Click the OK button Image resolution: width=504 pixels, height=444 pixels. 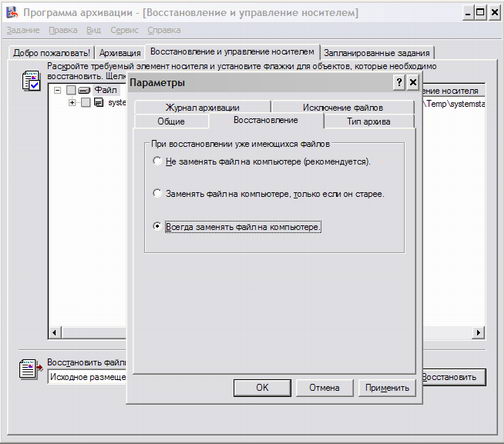(262, 388)
